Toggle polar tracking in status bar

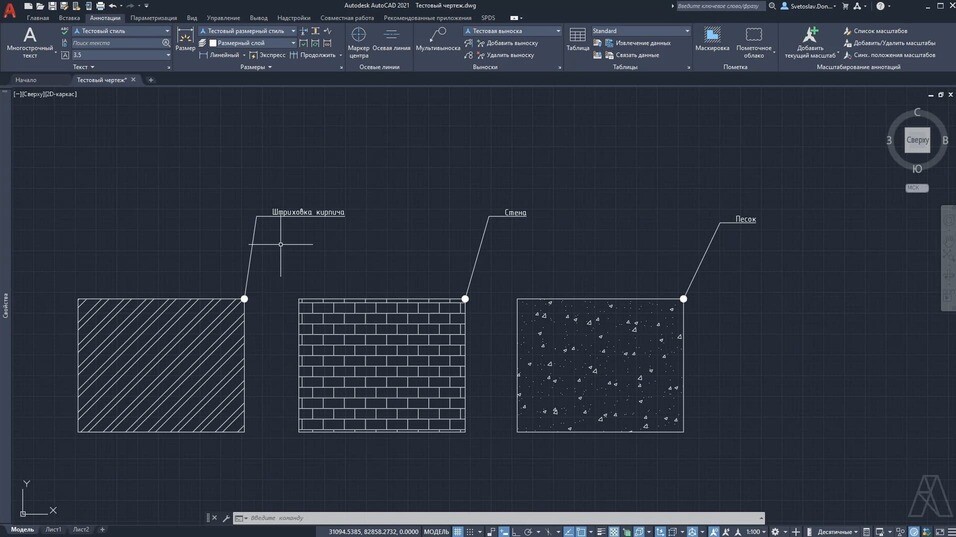[528, 532]
